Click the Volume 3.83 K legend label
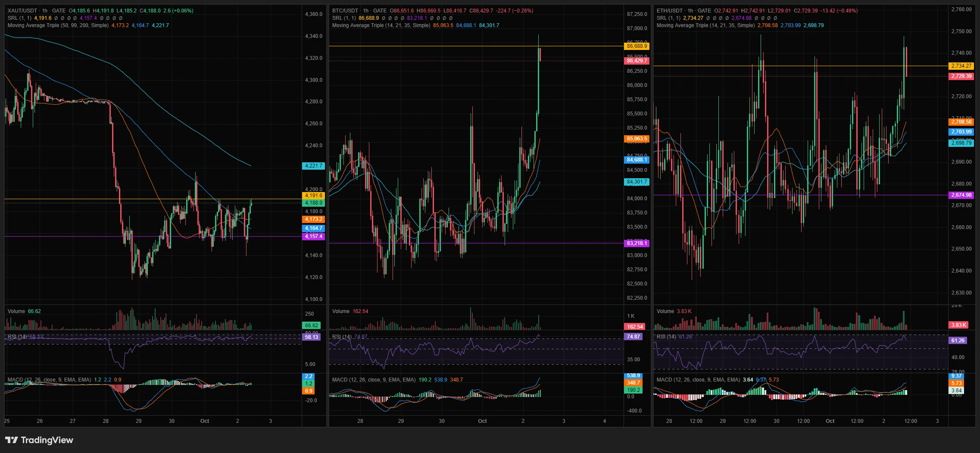980x453 pixels. (x=674, y=311)
